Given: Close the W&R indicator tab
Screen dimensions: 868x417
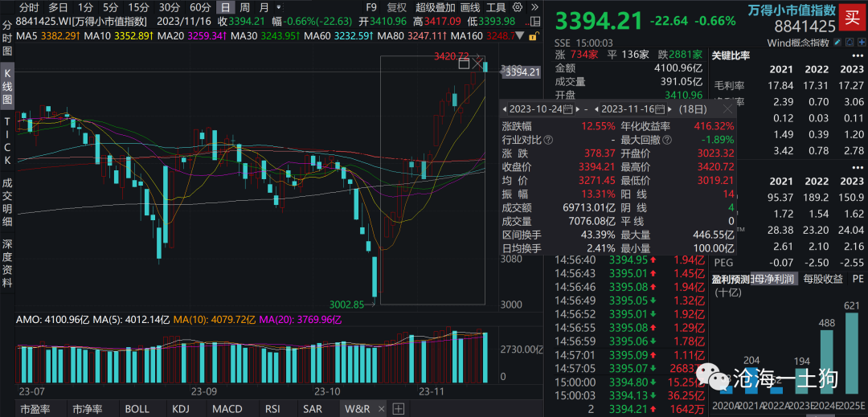Looking at the screenshot, I should tap(381, 409).
